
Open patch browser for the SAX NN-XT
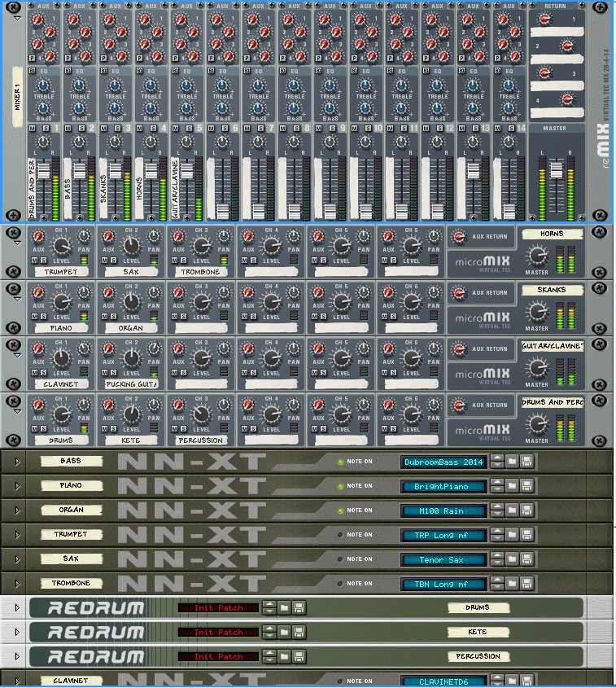512,559
